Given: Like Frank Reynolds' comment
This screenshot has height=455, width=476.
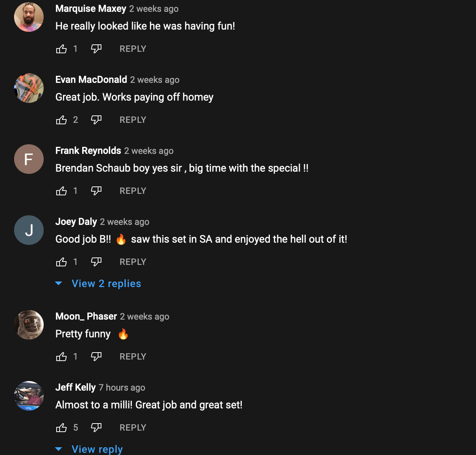Looking at the screenshot, I should coord(61,191).
